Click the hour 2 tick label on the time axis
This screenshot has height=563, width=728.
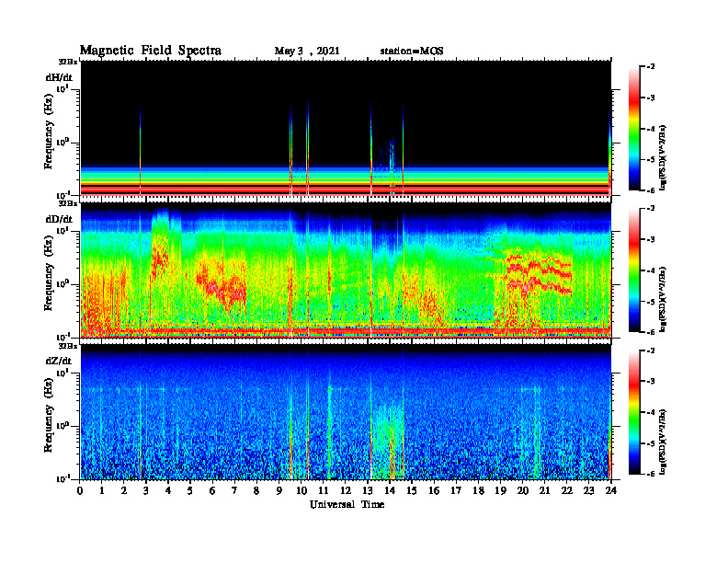point(124,490)
